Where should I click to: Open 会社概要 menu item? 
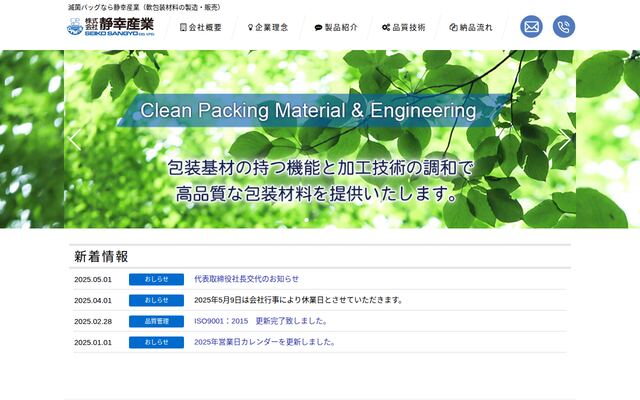click(x=201, y=27)
